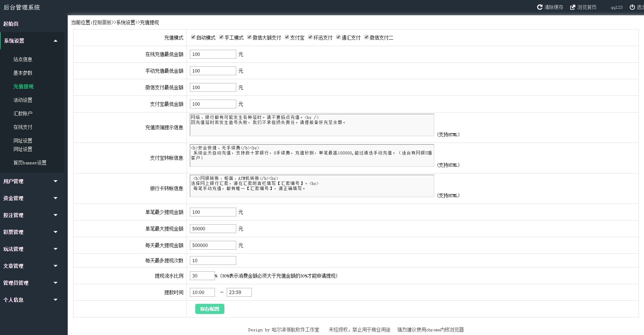Disable the 微信大额支付 checkbox
The image size is (644, 335).
pos(249,37)
